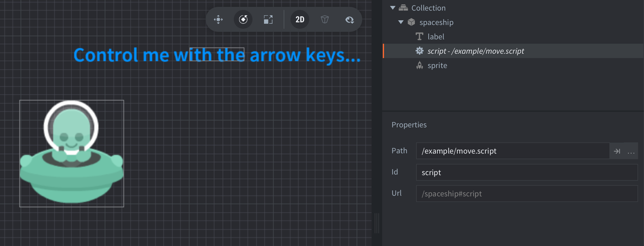Click the Id field containing script

click(x=527, y=172)
